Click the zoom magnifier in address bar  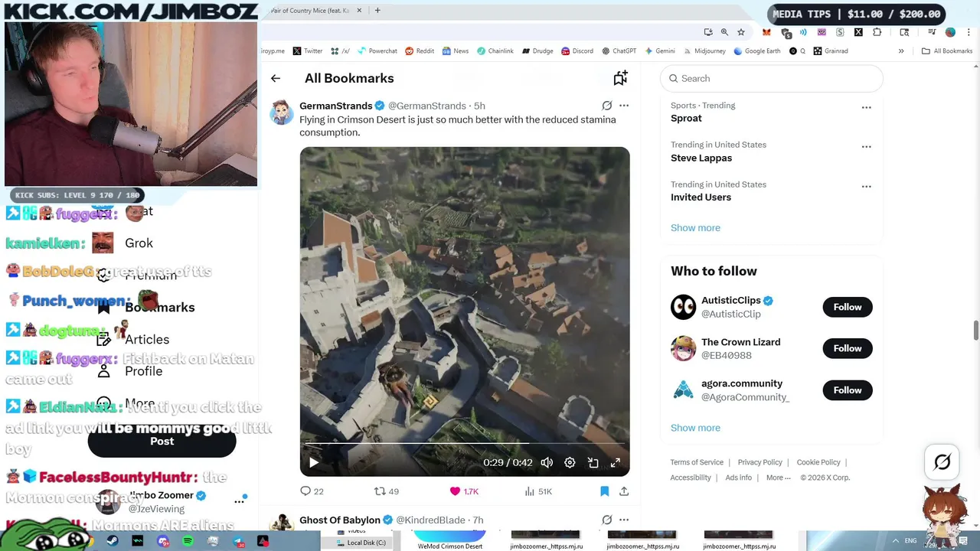coord(724,32)
